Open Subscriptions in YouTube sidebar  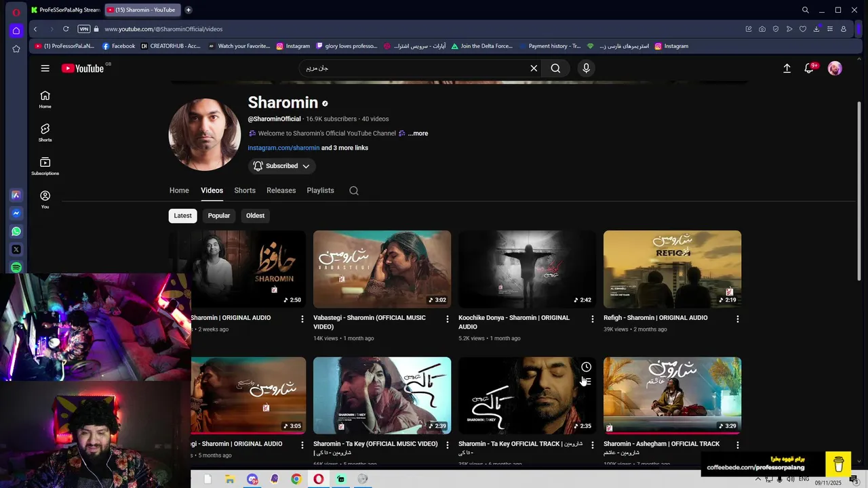tap(45, 166)
